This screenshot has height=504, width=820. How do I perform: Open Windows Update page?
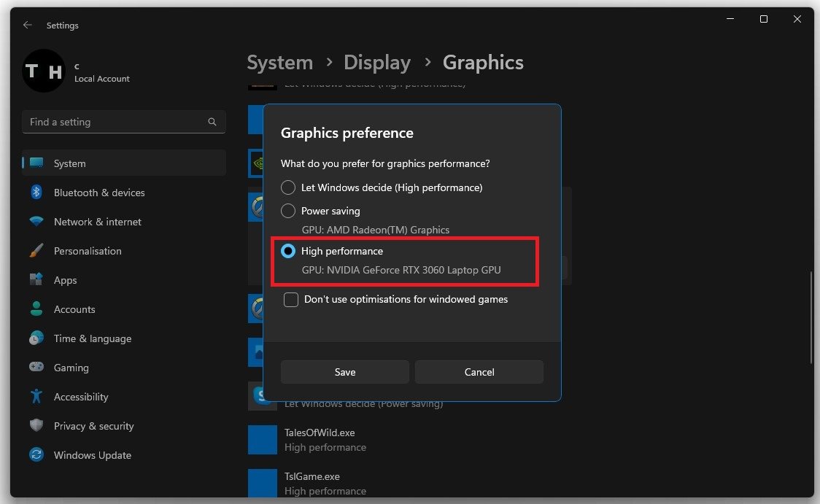point(92,455)
